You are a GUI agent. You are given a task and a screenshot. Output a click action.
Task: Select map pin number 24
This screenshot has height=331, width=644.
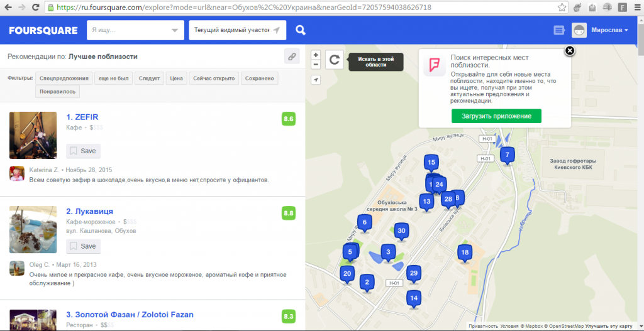[x=440, y=185]
